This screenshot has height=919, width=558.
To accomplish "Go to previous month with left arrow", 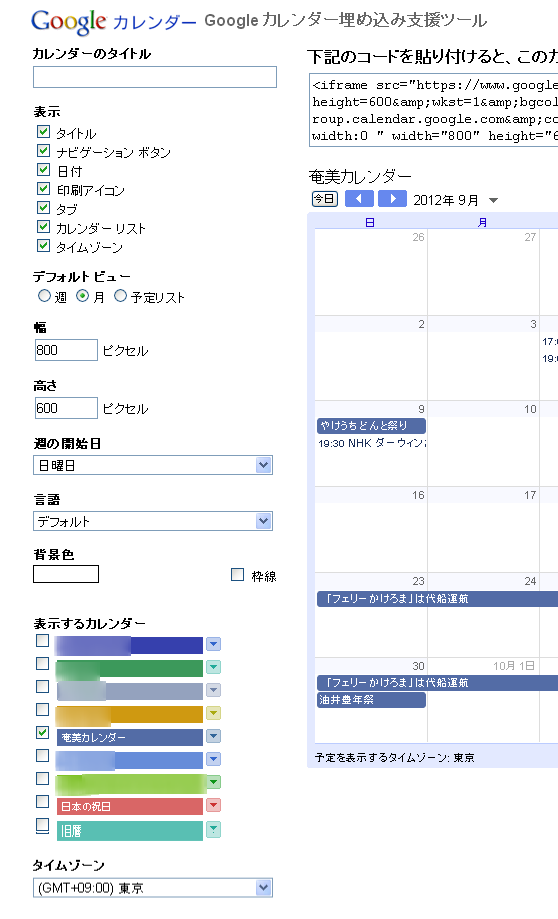I will tap(359, 199).
